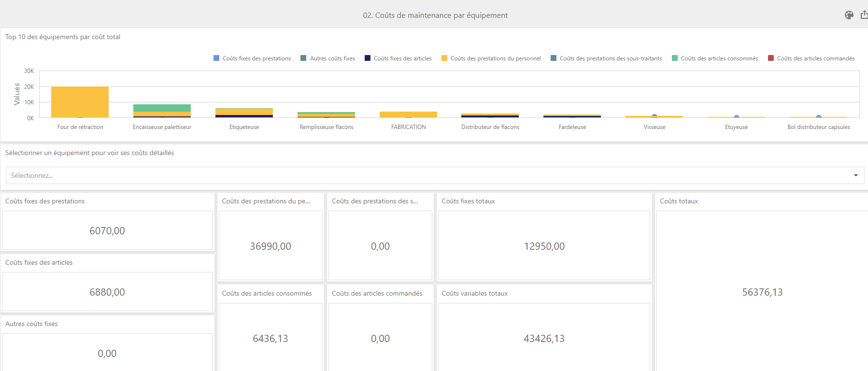Click the value 0,00 in Coûts des prestations des s...
This screenshot has height=371, width=868.
[x=381, y=246]
